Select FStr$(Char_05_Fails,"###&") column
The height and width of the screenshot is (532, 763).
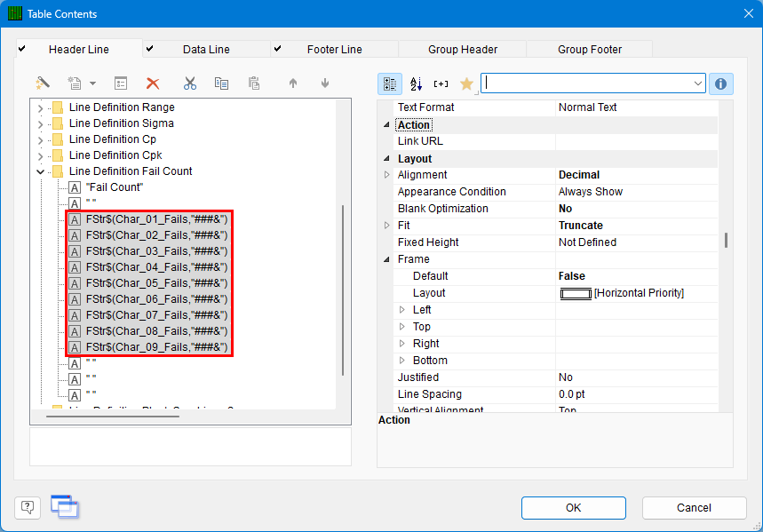pyautogui.click(x=156, y=283)
